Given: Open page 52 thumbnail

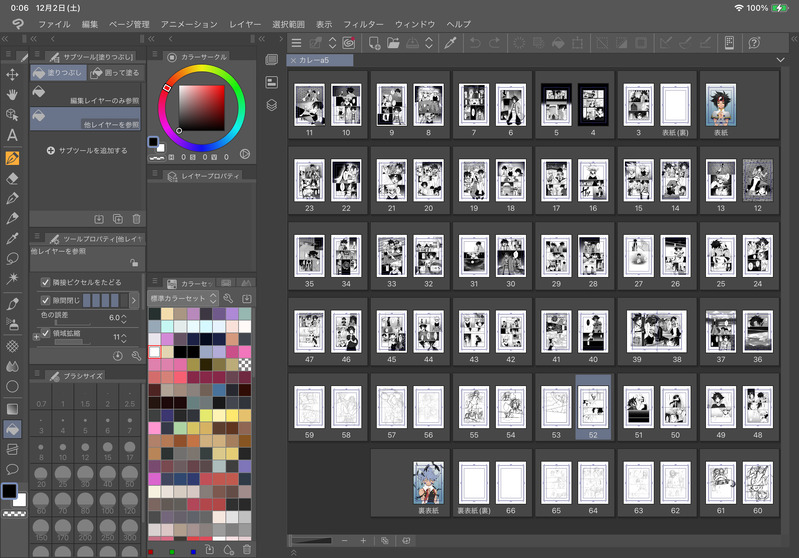Looking at the screenshot, I should click(x=593, y=408).
